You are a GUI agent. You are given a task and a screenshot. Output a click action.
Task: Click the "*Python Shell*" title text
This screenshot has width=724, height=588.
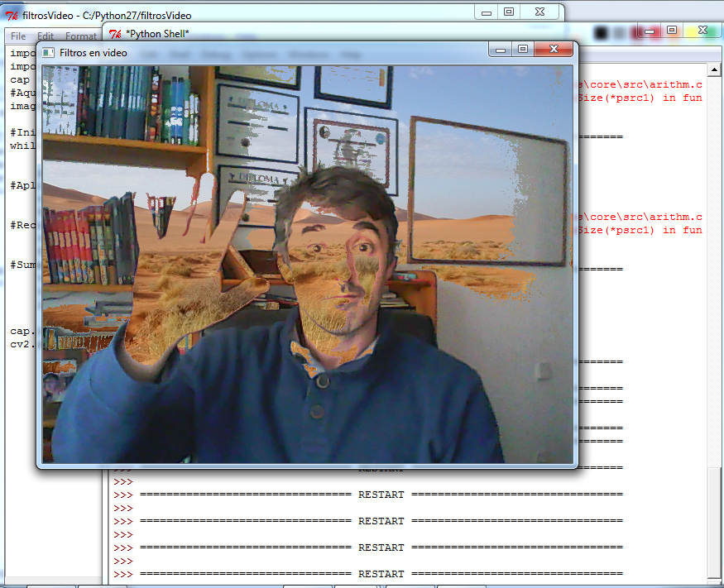157,34
